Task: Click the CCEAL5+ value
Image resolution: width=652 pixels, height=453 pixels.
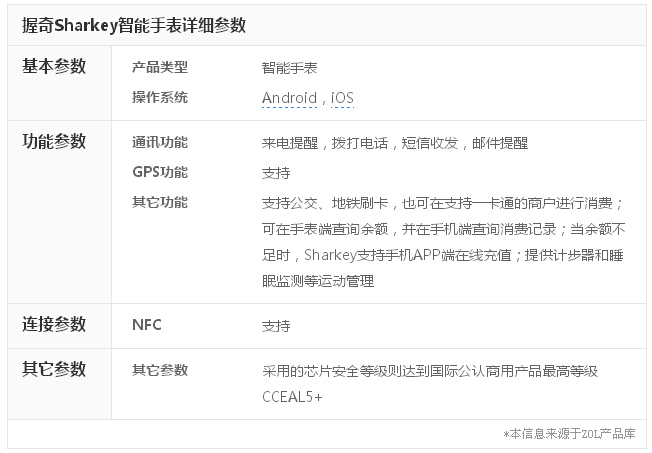Action: coord(292,397)
